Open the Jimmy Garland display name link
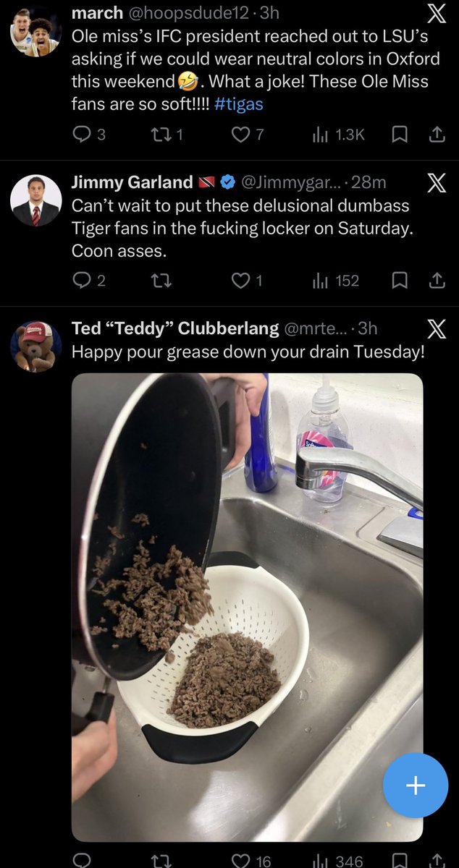 click(x=132, y=182)
